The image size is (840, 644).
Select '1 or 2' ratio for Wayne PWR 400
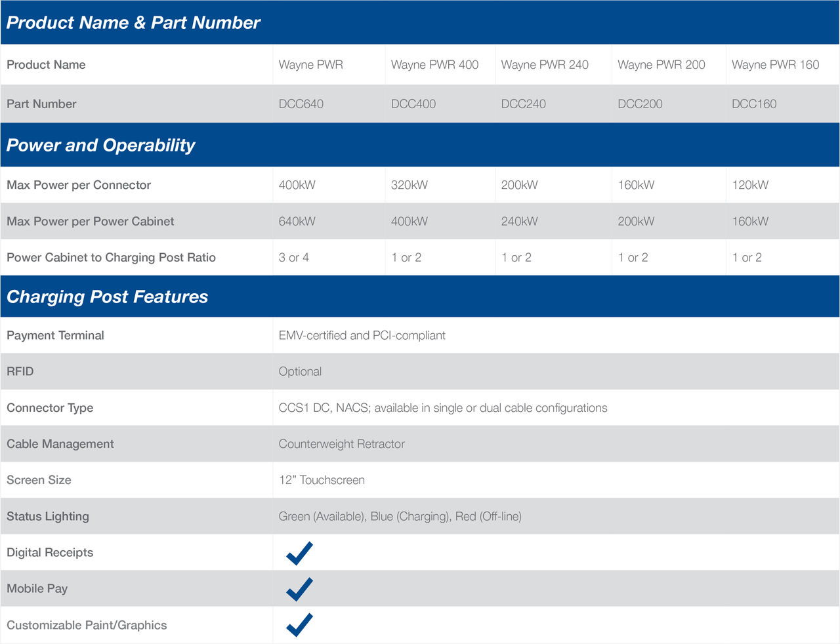(406, 257)
